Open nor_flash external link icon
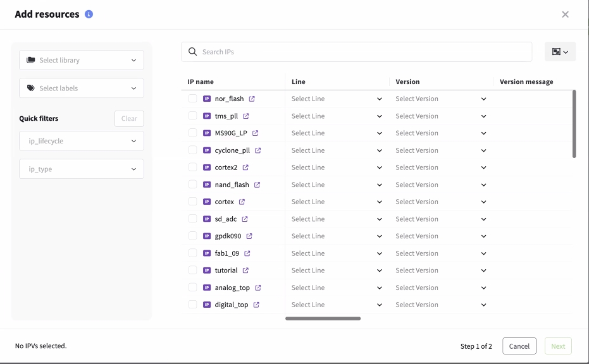 tap(252, 99)
